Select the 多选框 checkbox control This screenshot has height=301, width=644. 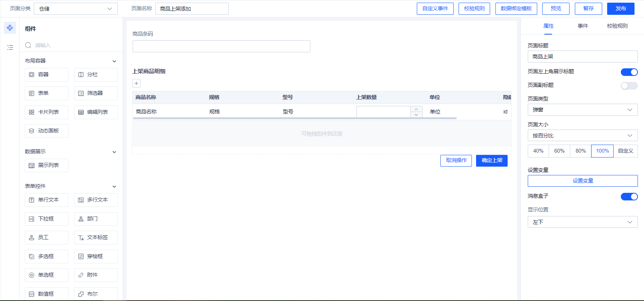point(46,257)
